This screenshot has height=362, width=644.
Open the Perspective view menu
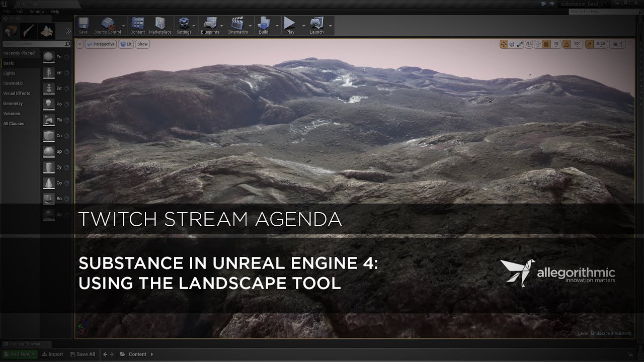coord(101,44)
